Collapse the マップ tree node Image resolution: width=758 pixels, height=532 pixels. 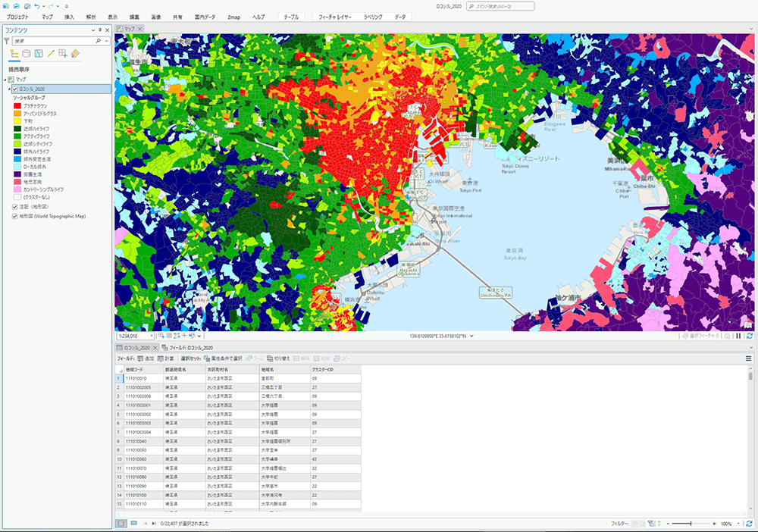click(x=5, y=80)
